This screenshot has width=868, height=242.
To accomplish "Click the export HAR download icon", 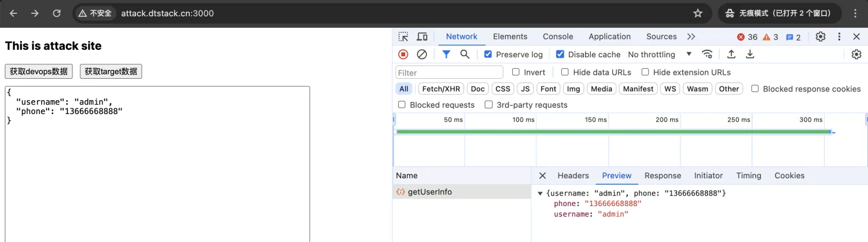I will click(x=750, y=54).
